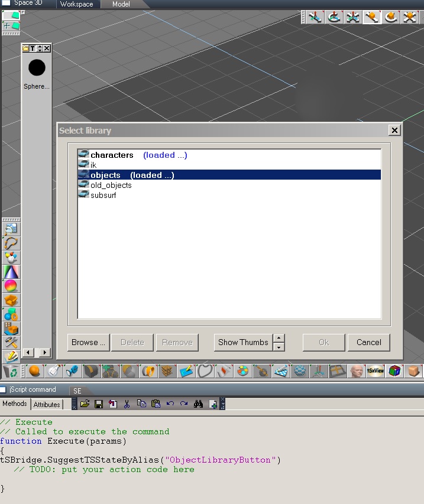Toggle the jScript command checkbox
Viewport: 424px width, 504px height.
(3, 389)
